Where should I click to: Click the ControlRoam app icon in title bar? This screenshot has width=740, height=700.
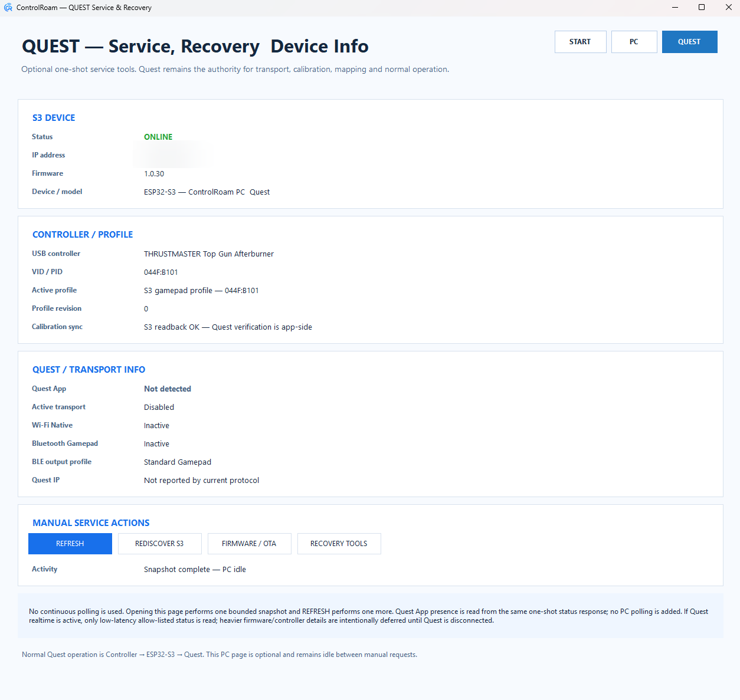click(x=8, y=8)
